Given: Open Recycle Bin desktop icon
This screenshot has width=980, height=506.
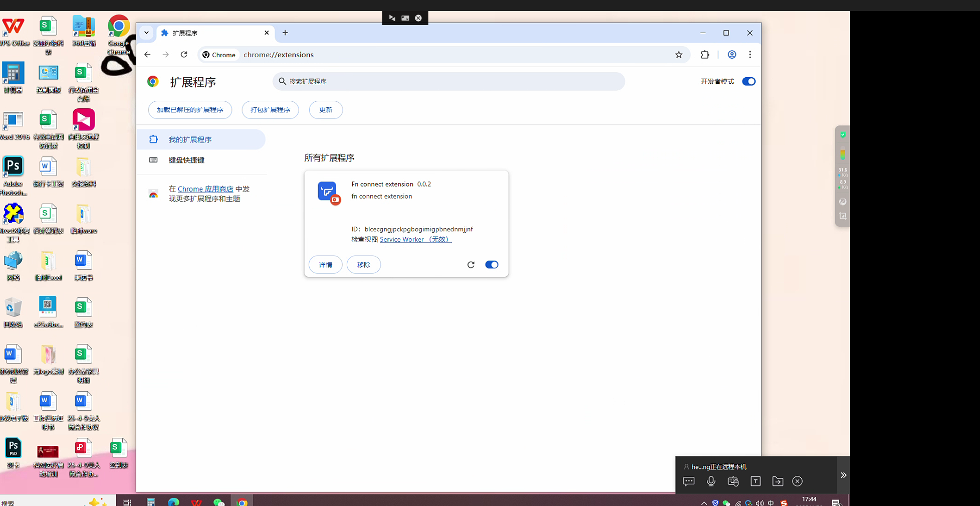Looking at the screenshot, I should [x=13, y=313].
